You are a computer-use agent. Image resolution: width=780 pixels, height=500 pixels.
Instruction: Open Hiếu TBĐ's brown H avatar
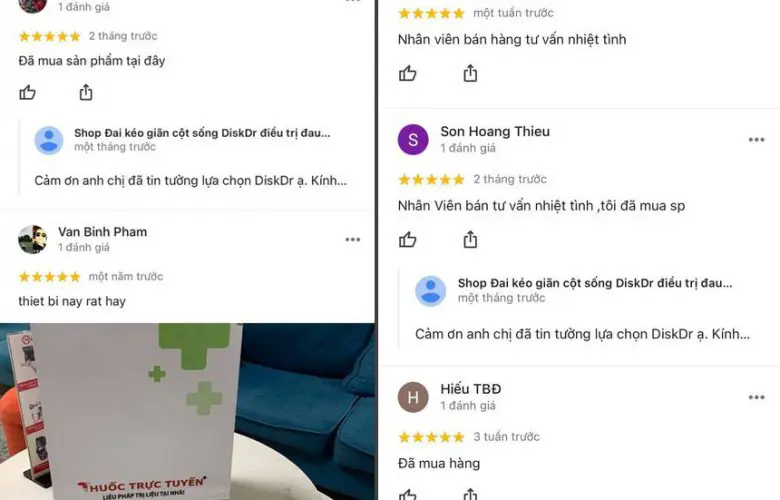[413, 398]
